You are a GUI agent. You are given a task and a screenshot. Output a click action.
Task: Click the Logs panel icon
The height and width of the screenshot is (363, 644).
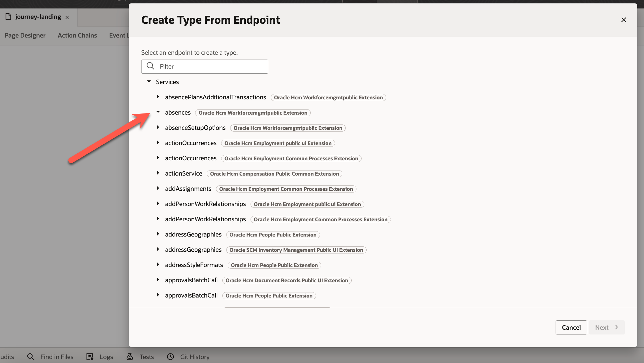click(x=90, y=357)
